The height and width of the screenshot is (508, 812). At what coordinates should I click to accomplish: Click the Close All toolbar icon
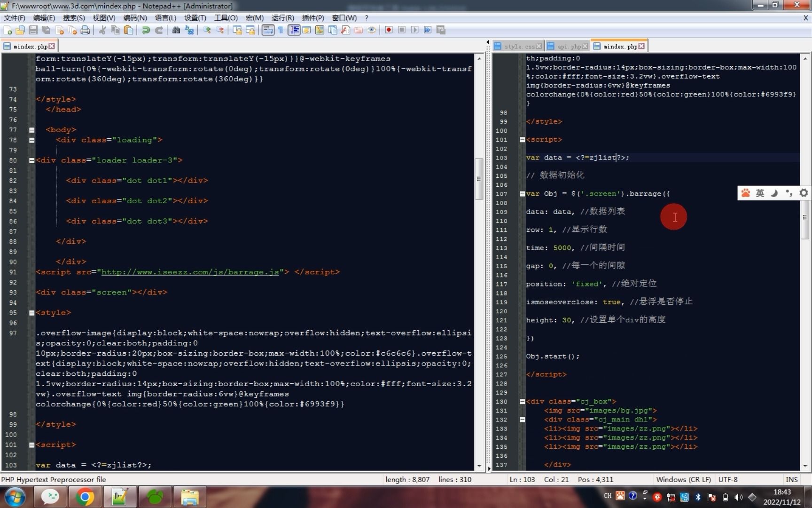[x=72, y=30]
